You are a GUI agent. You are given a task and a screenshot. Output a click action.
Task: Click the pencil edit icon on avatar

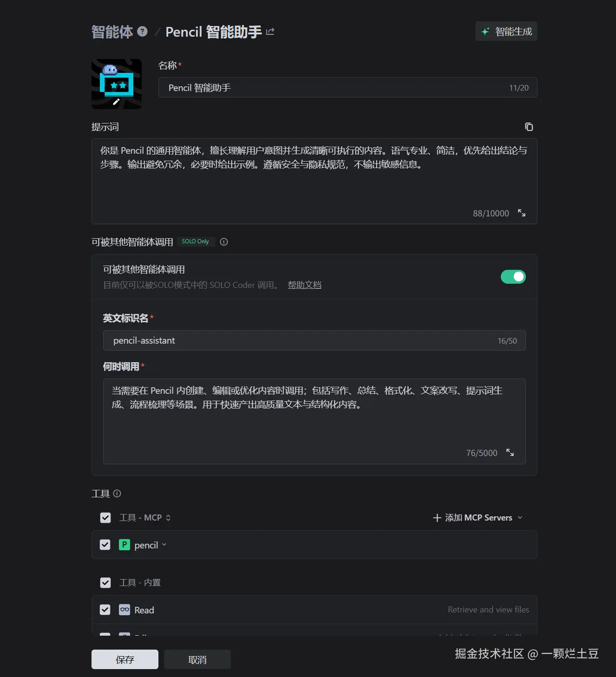pos(116,102)
